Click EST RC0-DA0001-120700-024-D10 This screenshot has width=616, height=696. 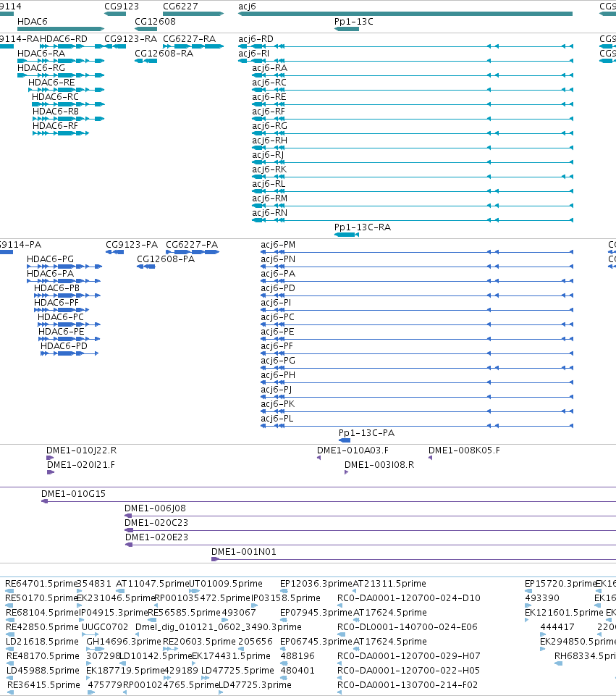tap(409, 598)
